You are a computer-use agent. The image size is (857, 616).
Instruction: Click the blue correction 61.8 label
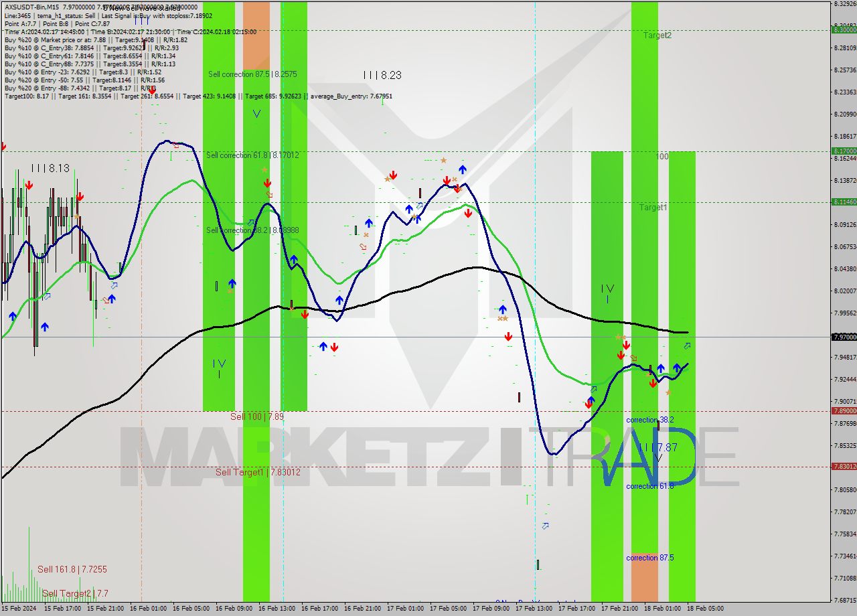(649, 486)
